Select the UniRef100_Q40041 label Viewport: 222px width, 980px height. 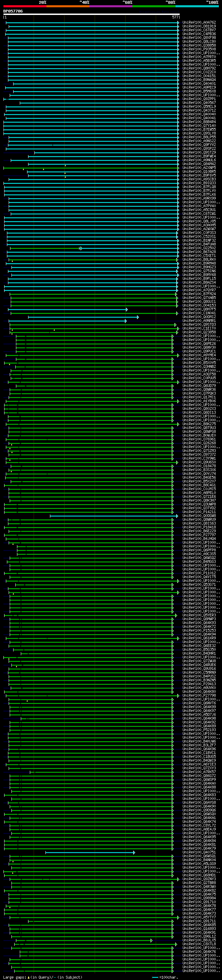tap(199, 118)
